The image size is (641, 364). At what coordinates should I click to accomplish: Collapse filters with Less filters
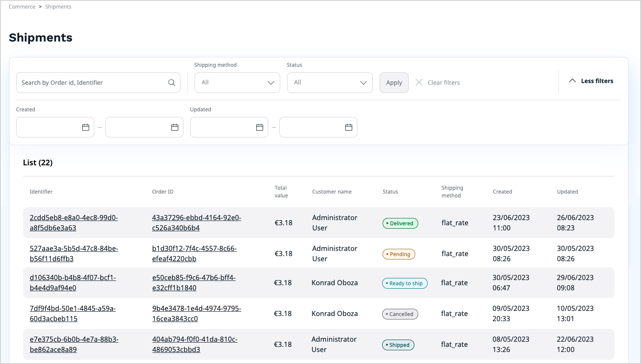[x=591, y=81]
